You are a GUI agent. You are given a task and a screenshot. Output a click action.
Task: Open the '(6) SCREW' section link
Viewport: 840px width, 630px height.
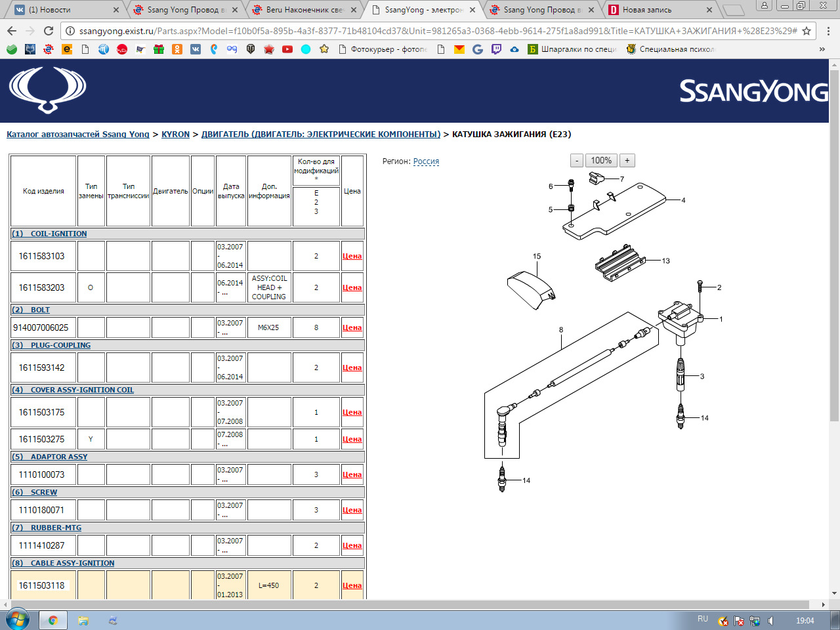(35, 492)
